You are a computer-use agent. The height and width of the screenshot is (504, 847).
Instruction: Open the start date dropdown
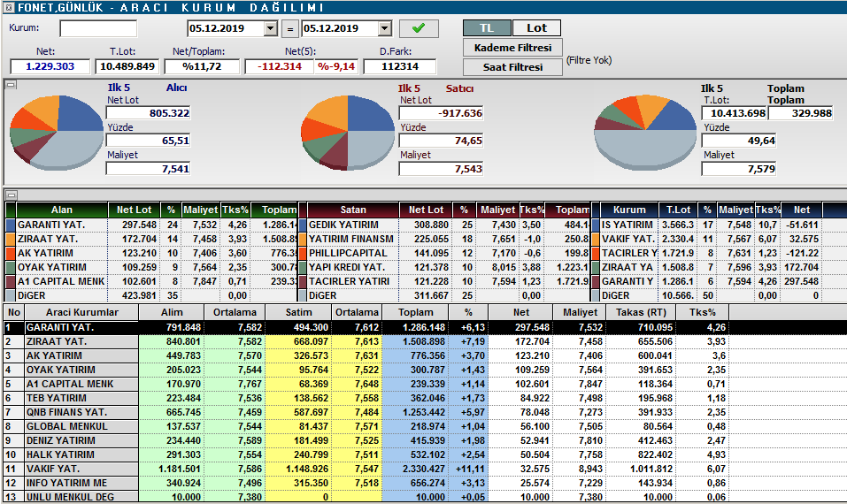click(271, 28)
